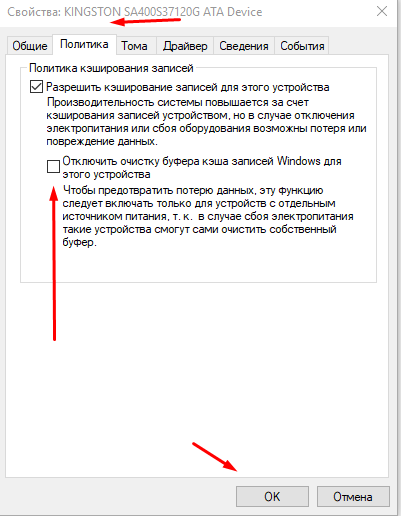Confirm with the OK button
Viewport: 401px width, 516px height.
[x=272, y=497]
